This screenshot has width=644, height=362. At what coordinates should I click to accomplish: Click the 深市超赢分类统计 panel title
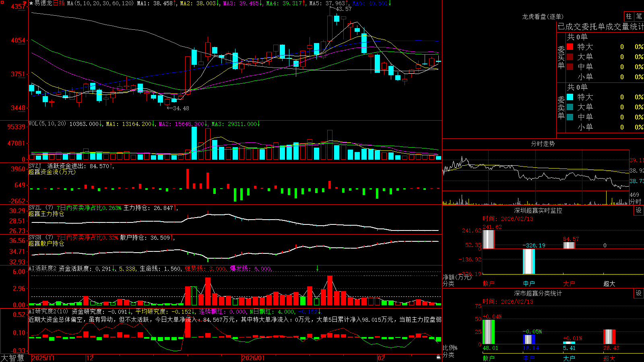click(x=538, y=293)
